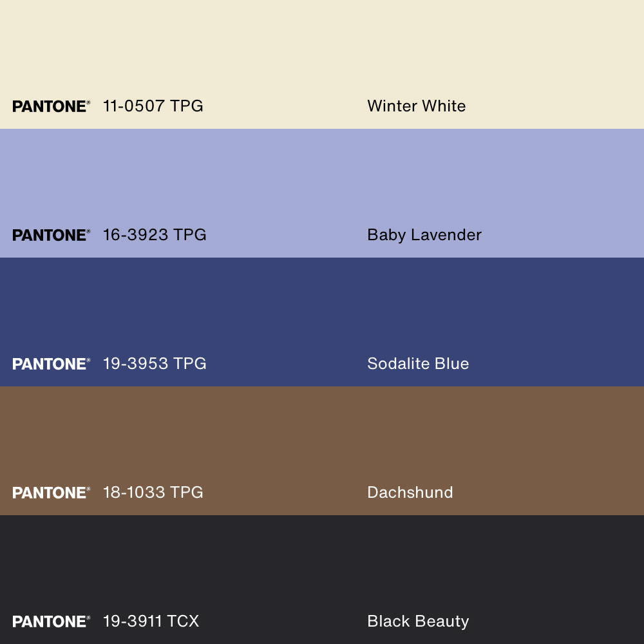Image resolution: width=644 pixels, height=644 pixels.
Task: Pick the Black Beauty dark swatch
Action: click(x=322, y=567)
